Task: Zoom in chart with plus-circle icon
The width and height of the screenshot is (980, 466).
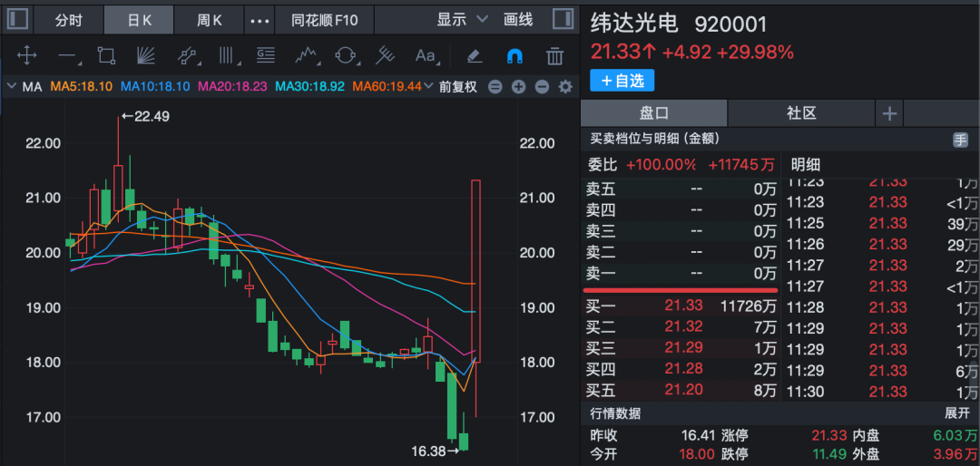Action: coord(518,87)
